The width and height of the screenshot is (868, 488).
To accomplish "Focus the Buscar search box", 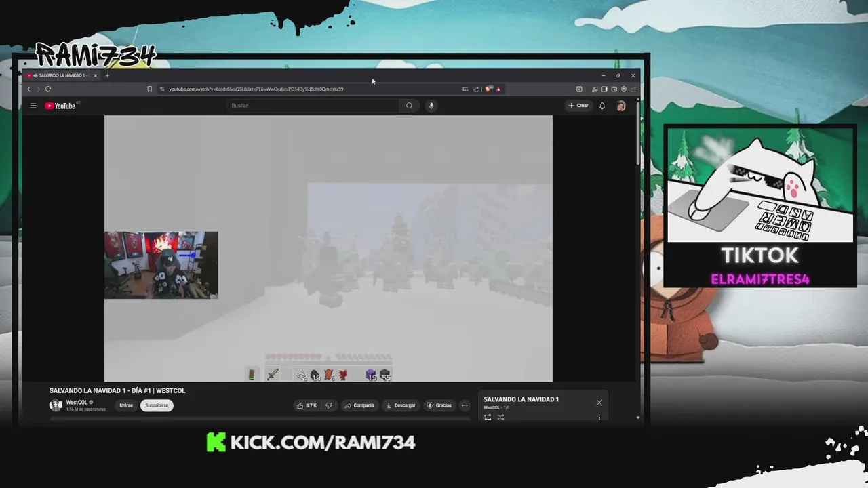I will (x=313, y=106).
